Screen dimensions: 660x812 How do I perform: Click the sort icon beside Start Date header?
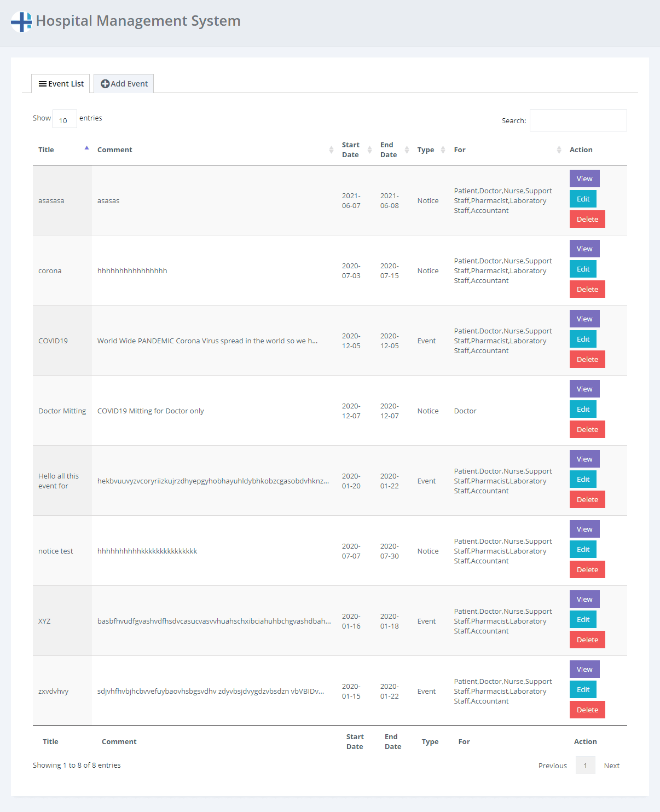370,149
